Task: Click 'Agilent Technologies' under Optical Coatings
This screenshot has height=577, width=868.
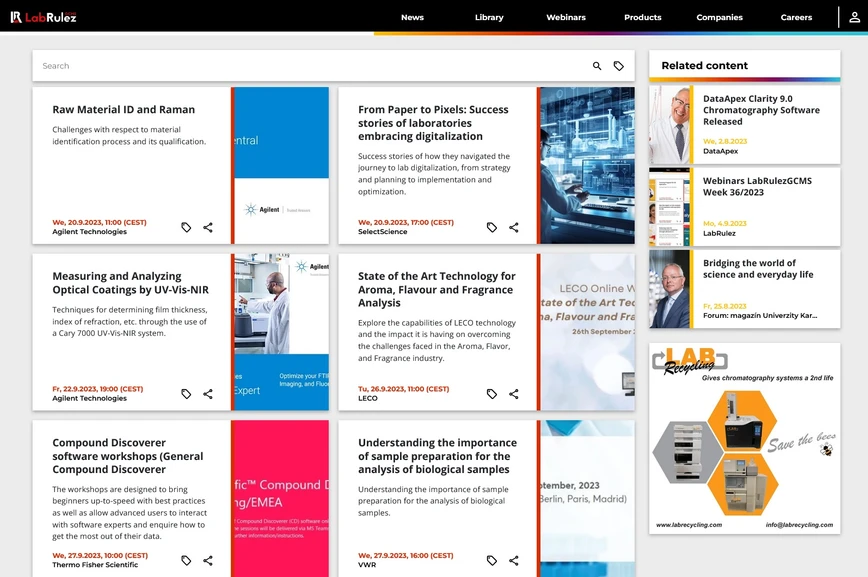Action: pyautogui.click(x=90, y=398)
